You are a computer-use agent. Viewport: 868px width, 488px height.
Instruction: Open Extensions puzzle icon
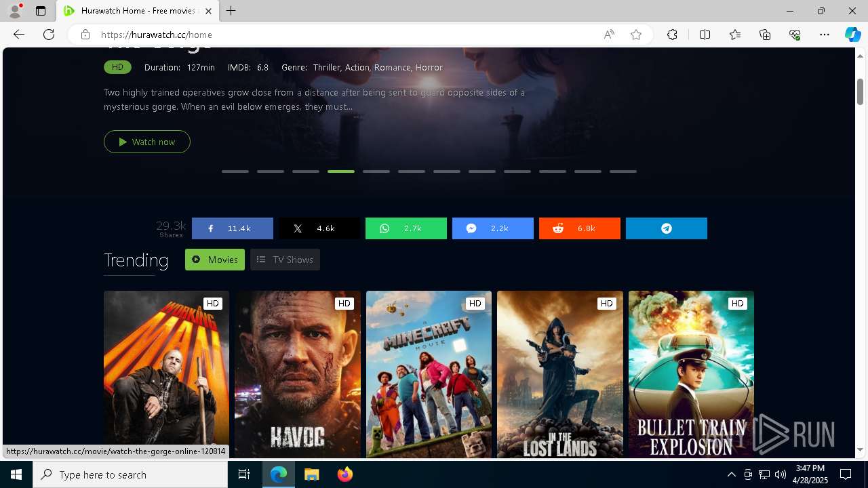672,35
